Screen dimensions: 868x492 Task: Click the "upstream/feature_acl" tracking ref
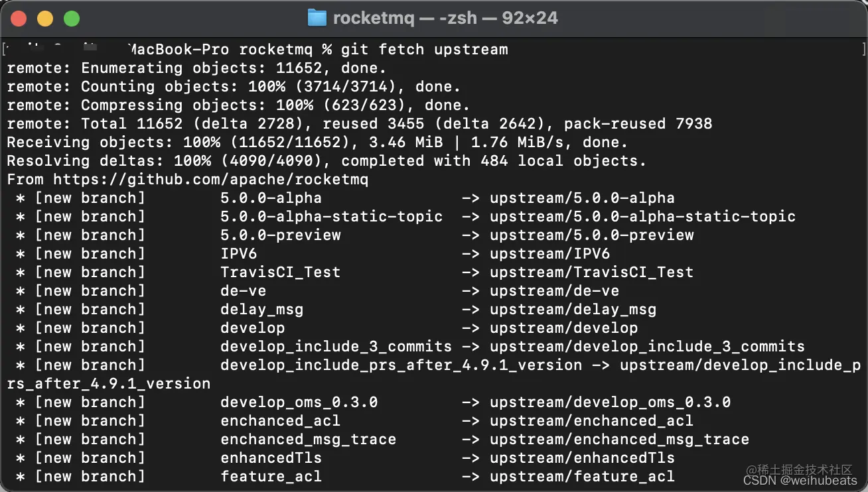click(x=583, y=477)
